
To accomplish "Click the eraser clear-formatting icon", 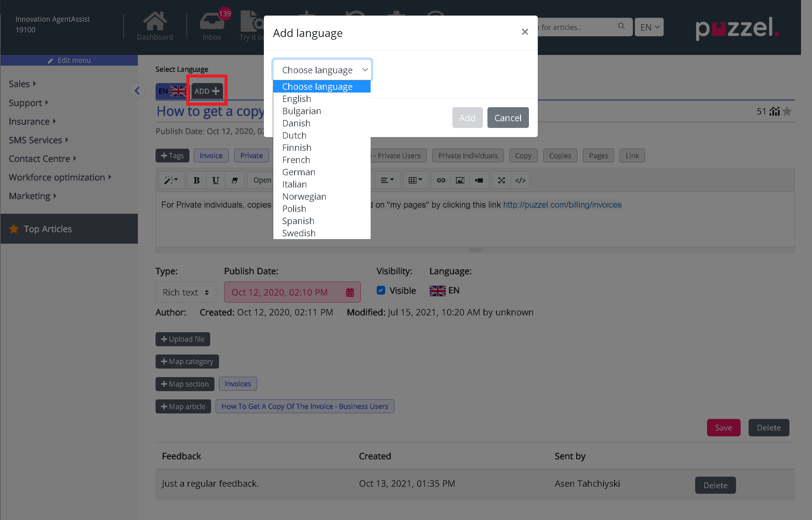I will 235,180.
